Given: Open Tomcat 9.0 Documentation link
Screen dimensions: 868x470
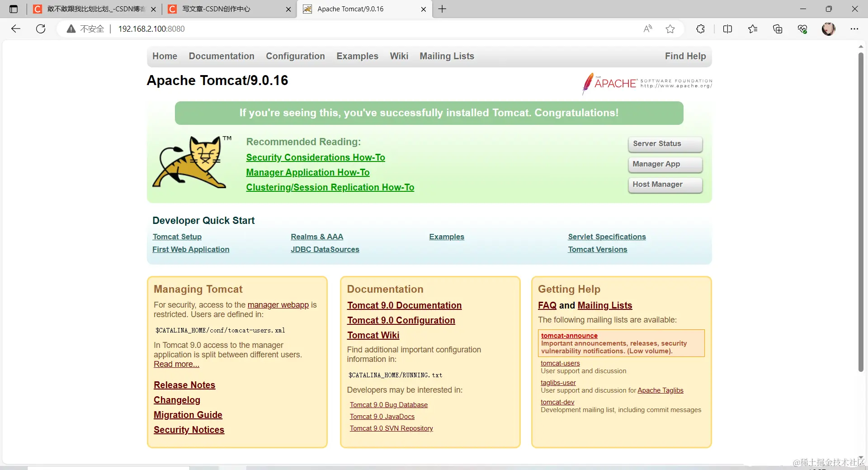Looking at the screenshot, I should point(404,305).
